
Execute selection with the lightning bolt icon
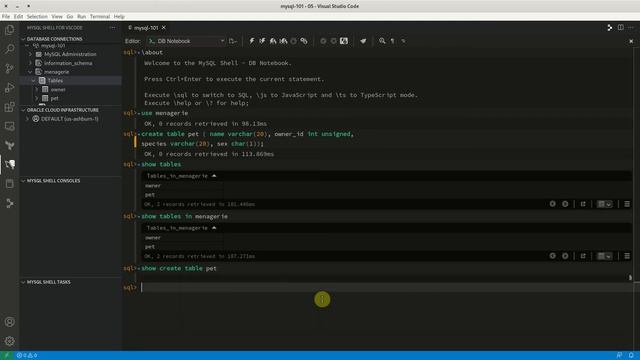point(251,41)
